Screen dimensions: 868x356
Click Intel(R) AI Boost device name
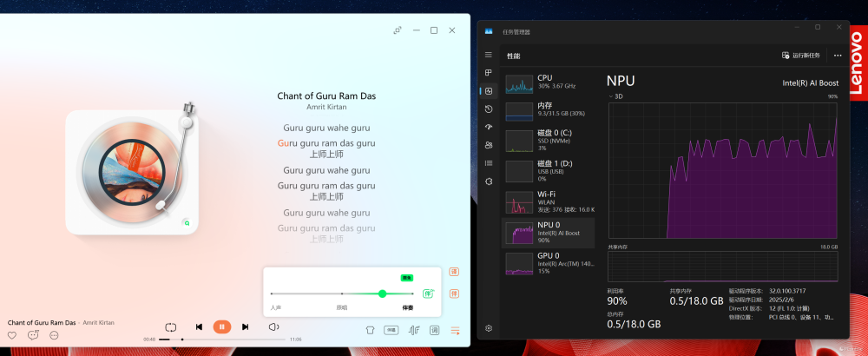[811, 83]
